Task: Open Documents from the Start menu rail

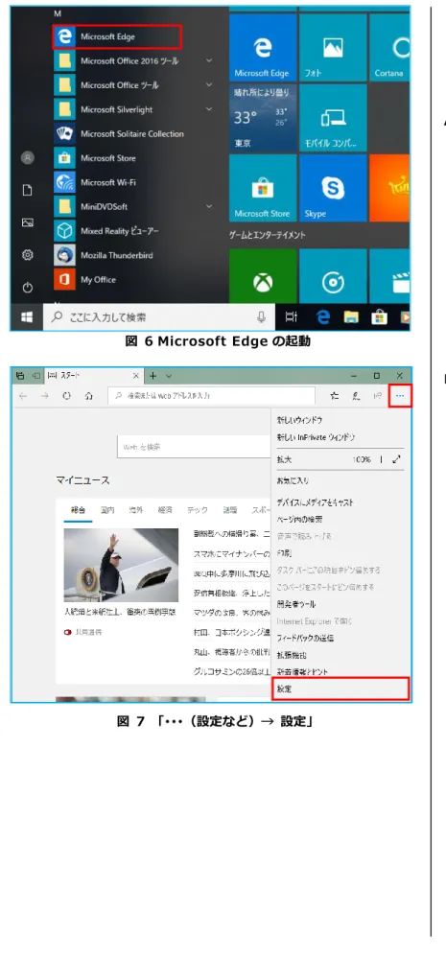Action: pyautogui.click(x=28, y=191)
